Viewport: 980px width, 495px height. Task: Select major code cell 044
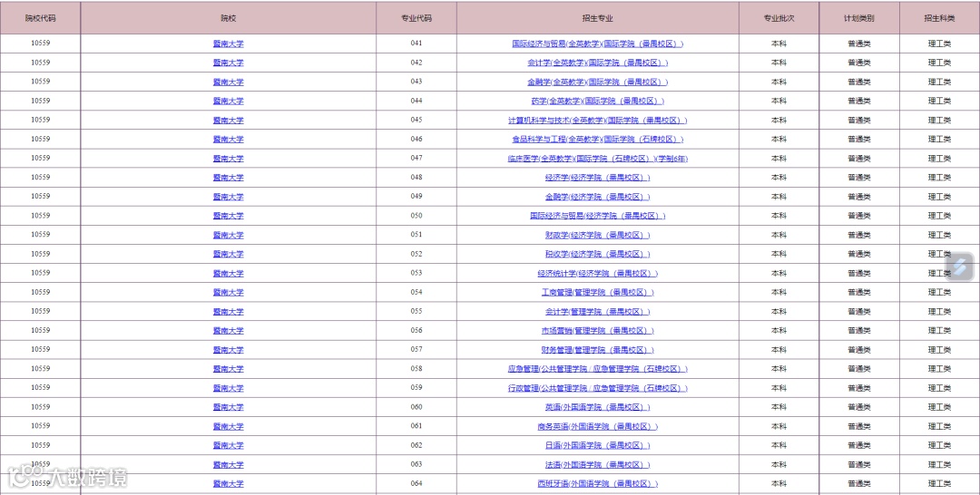tap(416, 102)
